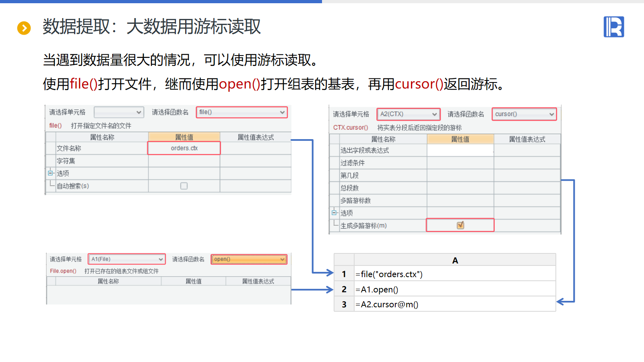Click cell containing =file("orders.ctx")
The image size is (644, 362).
click(455, 274)
